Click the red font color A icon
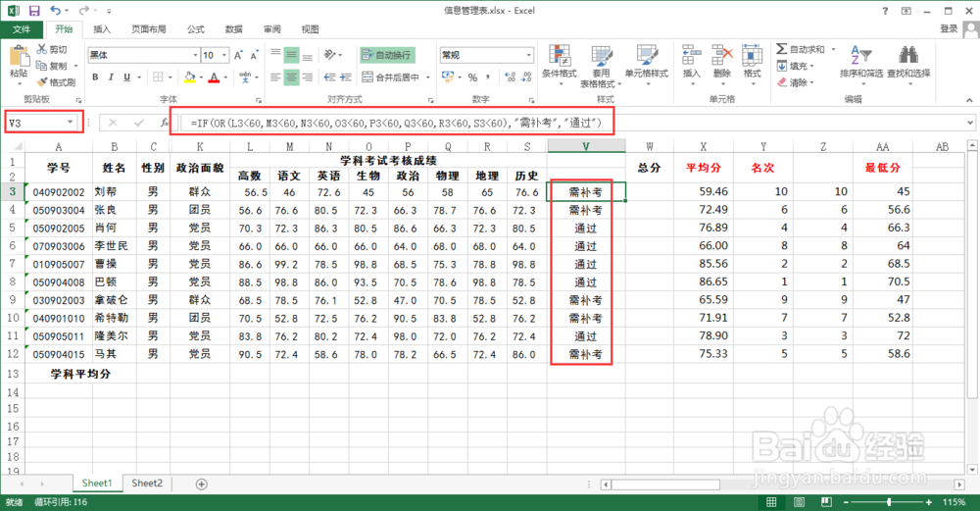The width and height of the screenshot is (980, 511). click(215, 77)
